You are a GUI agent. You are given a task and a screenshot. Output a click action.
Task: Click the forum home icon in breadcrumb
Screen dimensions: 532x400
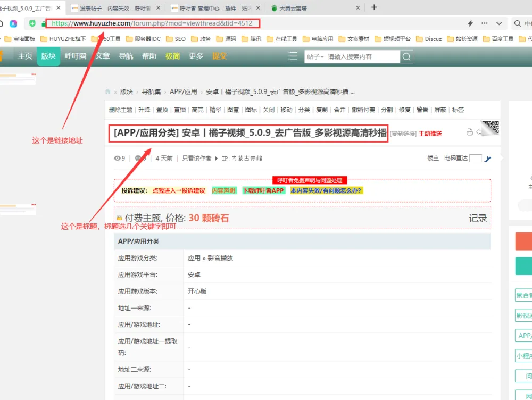tap(108, 91)
